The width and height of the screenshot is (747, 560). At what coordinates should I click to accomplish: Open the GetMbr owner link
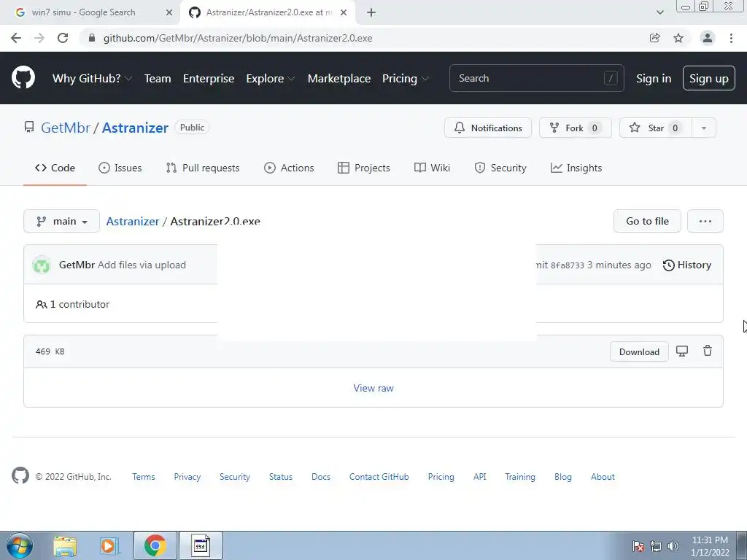(x=66, y=128)
